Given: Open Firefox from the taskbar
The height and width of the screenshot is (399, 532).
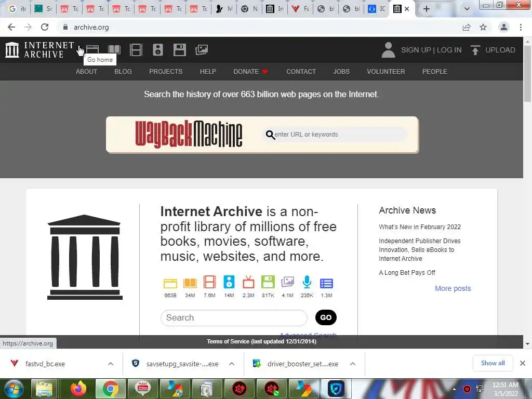Looking at the screenshot, I should coord(78,389).
